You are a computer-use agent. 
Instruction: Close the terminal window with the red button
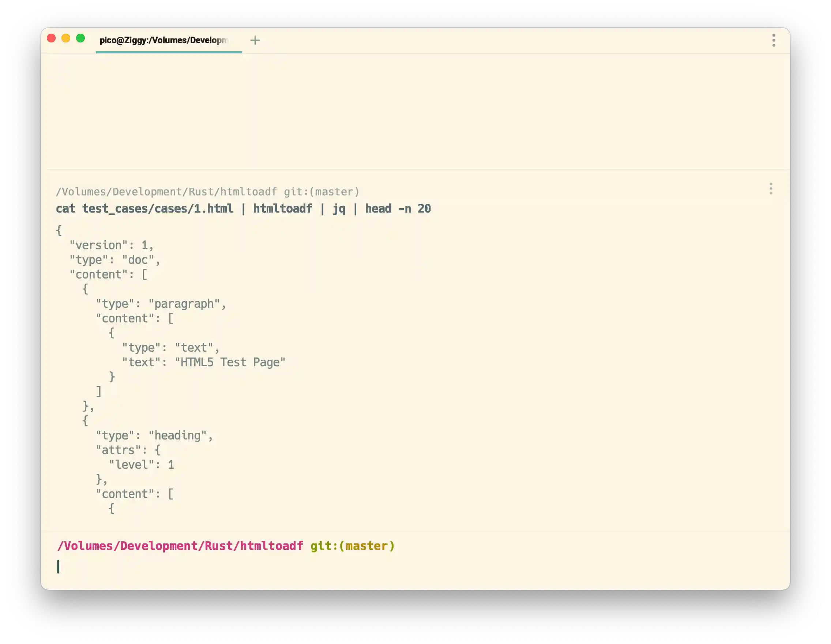[x=51, y=38]
